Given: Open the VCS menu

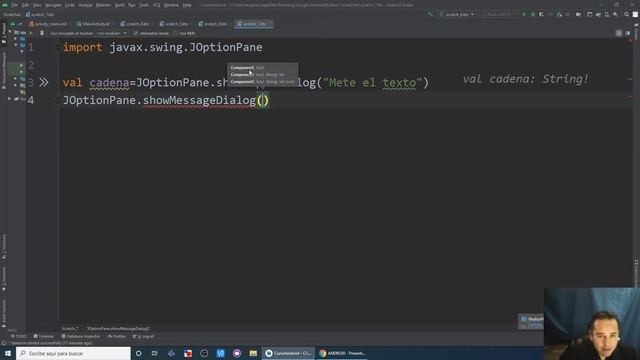Looking at the screenshot, I should point(156,5).
